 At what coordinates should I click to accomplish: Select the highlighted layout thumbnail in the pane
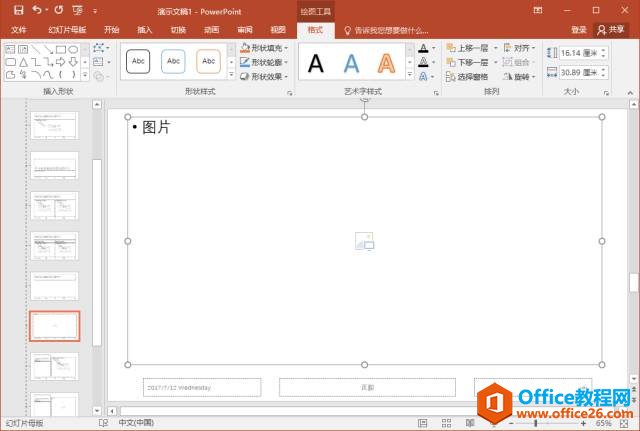pos(55,326)
